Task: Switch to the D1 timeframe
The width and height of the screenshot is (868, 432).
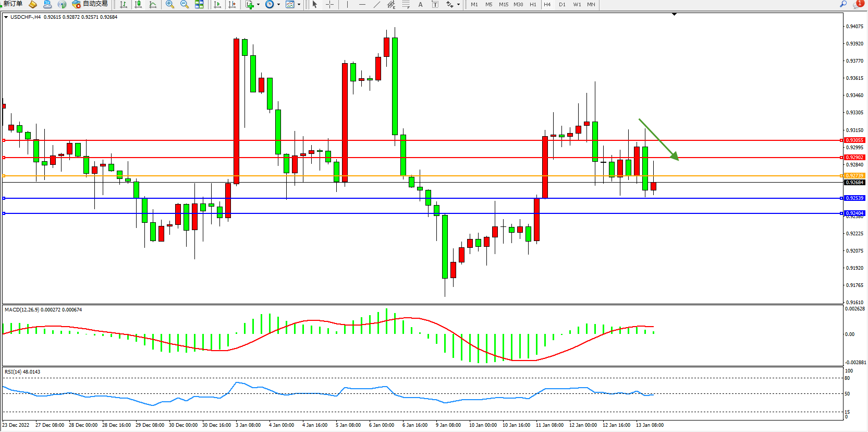Action: click(x=562, y=4)
